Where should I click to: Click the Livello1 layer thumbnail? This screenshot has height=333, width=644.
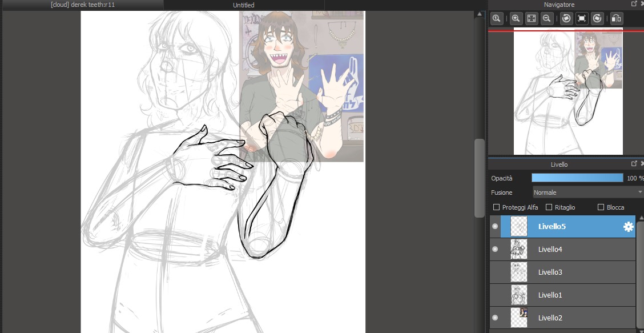pyautogui.click(x=519, y=295)
